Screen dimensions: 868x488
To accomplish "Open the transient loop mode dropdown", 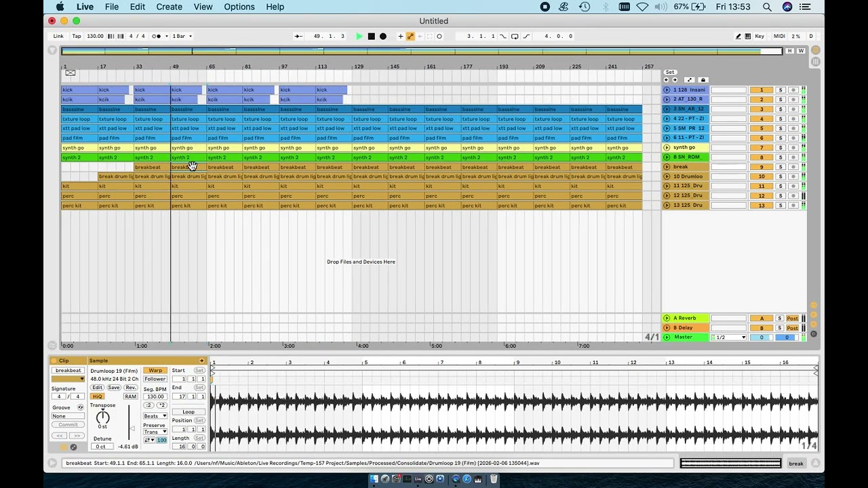I will click(x=149, y=440).
